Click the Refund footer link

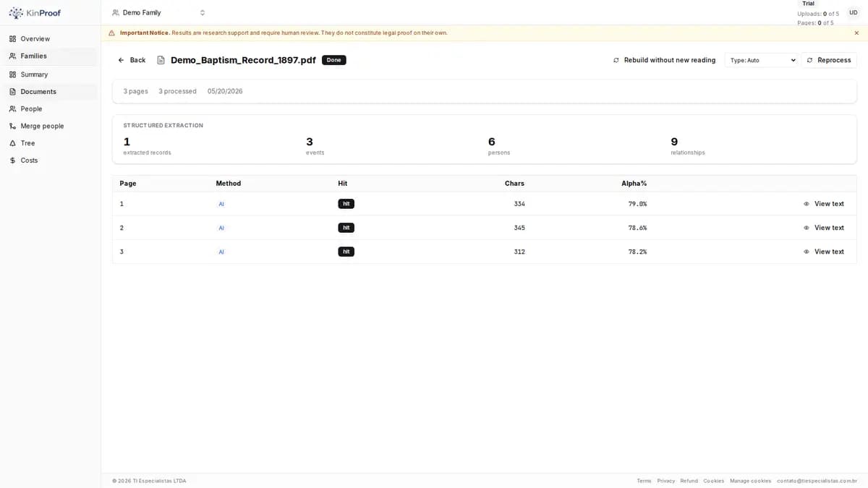689,481
